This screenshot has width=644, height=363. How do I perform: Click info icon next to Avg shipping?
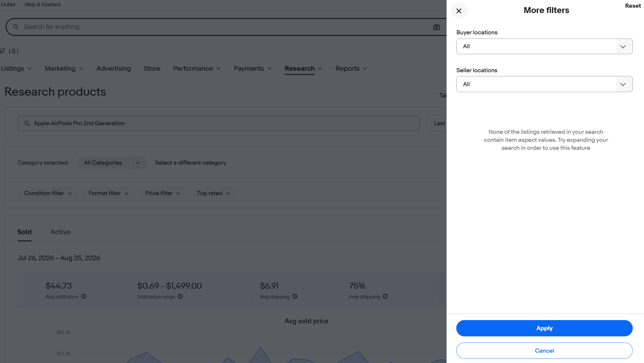(x=295, y=296)
